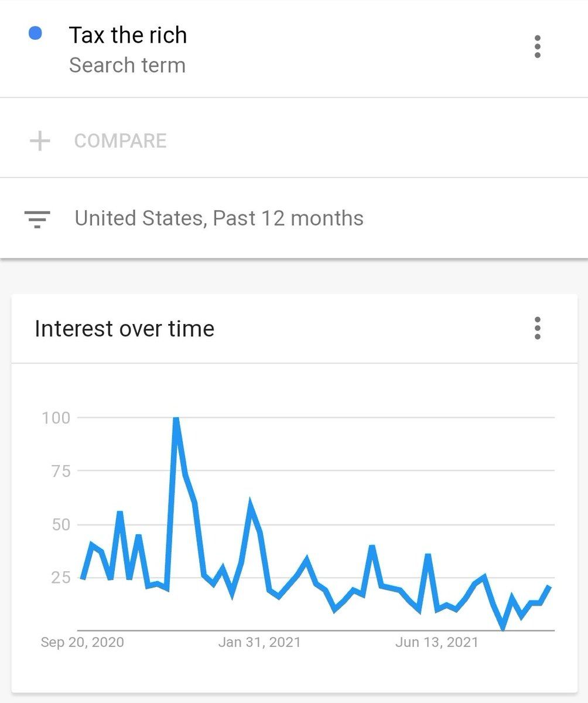Click the "Jun 13, 2021" axis date
The height and width of the screenshot is (703, 588).
point(437,642)
